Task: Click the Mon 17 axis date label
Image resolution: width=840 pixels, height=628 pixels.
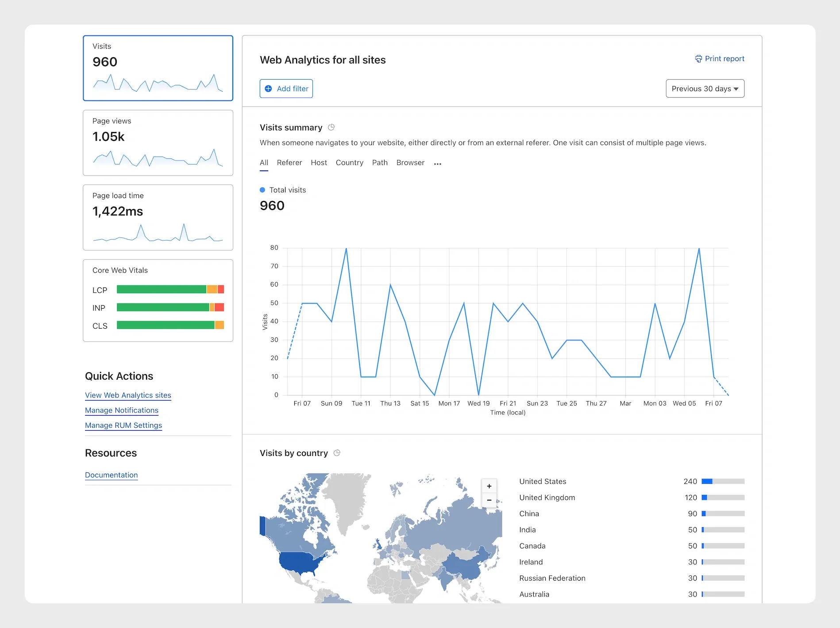Action: click(x=449, y=403)
